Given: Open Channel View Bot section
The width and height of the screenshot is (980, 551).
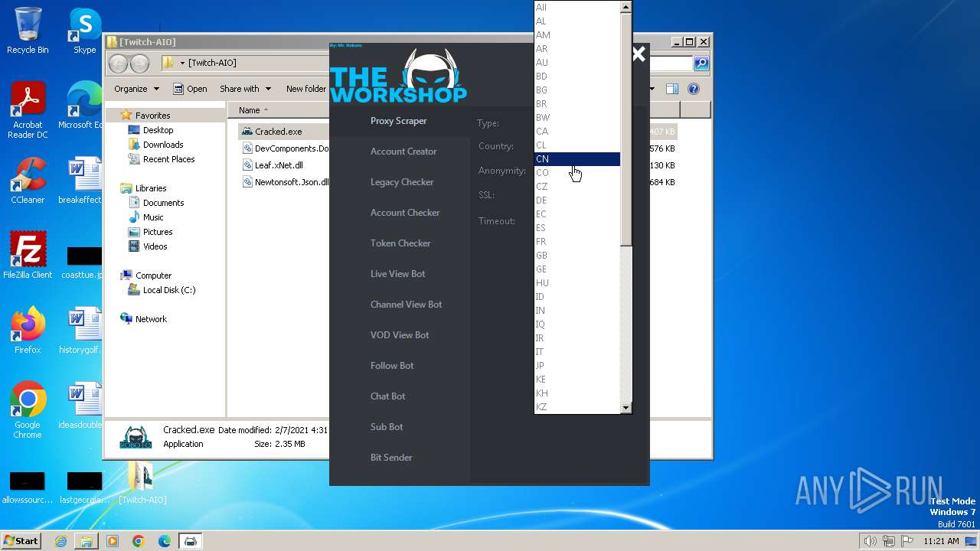Looking at the screenshot, I should pyautogui.click(x=399, y=305).
